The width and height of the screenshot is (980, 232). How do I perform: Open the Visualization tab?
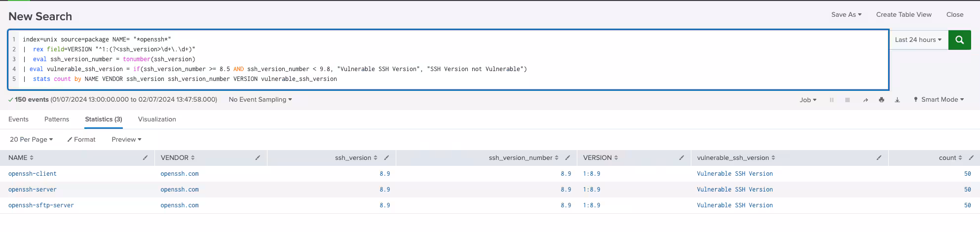[x=157, y=119]
